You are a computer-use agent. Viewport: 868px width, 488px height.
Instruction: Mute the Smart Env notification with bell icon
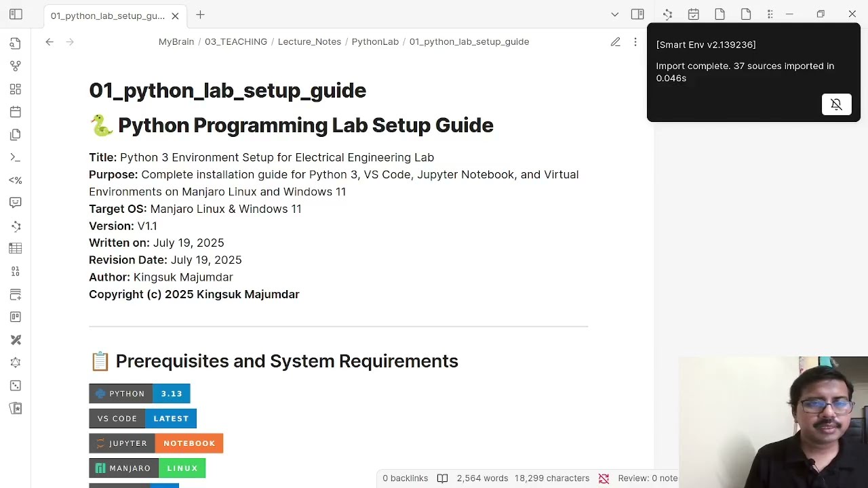[x=836, y=104]
